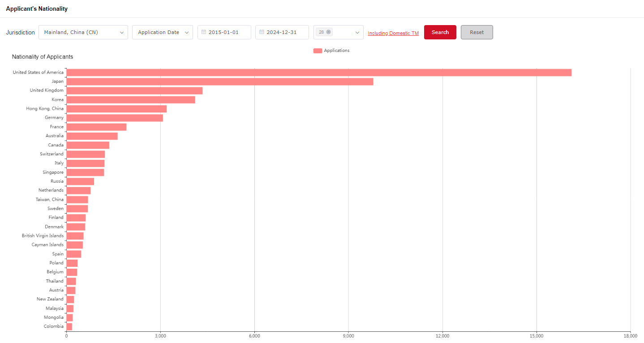The image size is (644, 343).
Task: Select the Korea bar in the chart
Action: click(x=130, y=100)
